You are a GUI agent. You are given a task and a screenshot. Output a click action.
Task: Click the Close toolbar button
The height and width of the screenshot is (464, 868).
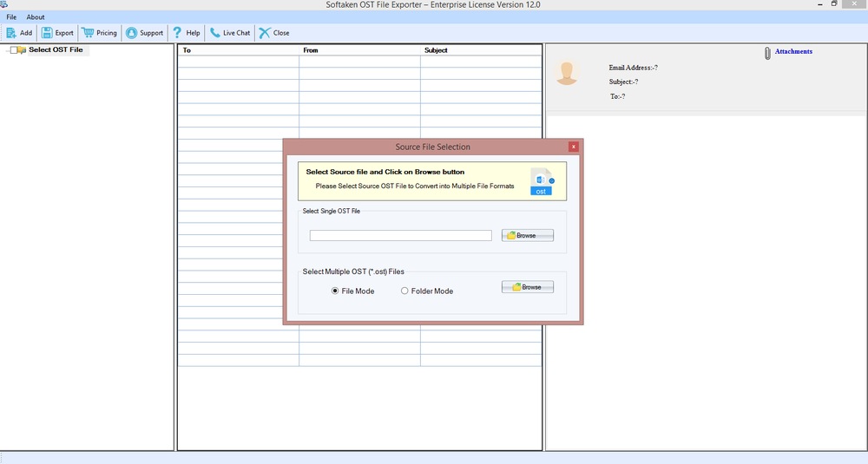274,33
